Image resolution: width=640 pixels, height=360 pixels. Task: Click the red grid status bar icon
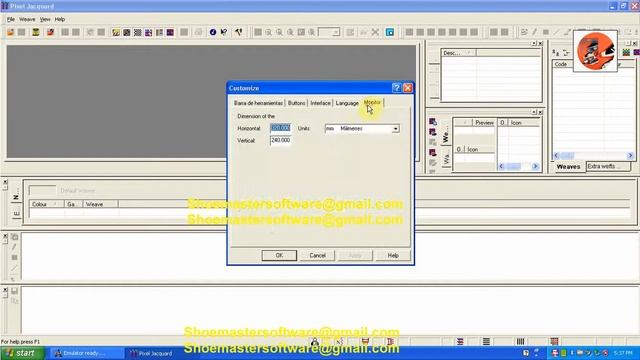(554, 341)
